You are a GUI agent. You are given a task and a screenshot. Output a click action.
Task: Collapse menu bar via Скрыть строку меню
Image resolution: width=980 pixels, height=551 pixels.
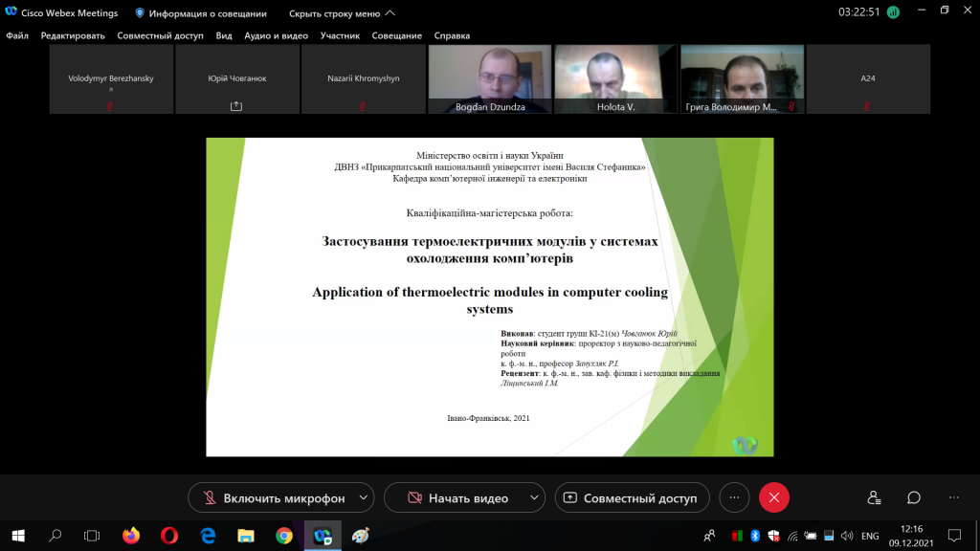342,13
